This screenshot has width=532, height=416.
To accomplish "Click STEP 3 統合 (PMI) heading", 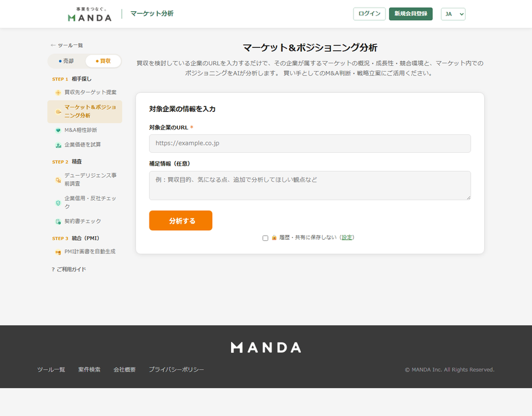I will (76, 238).
